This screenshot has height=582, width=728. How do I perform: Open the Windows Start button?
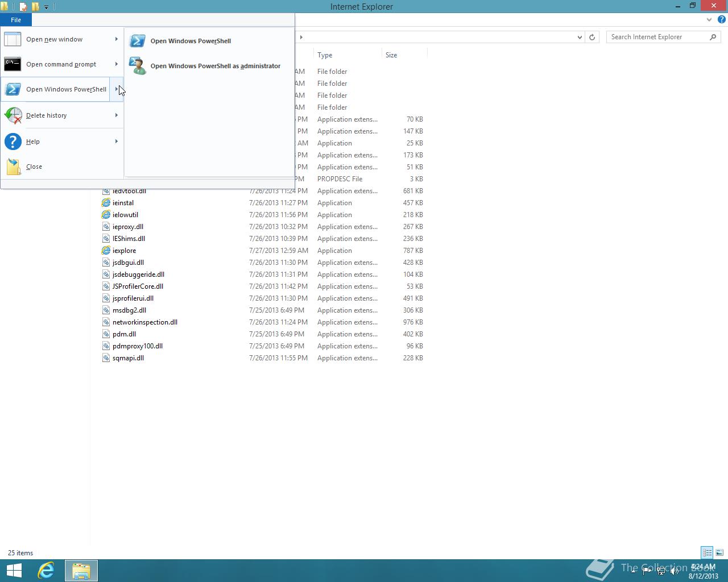[x=14, y=571]
